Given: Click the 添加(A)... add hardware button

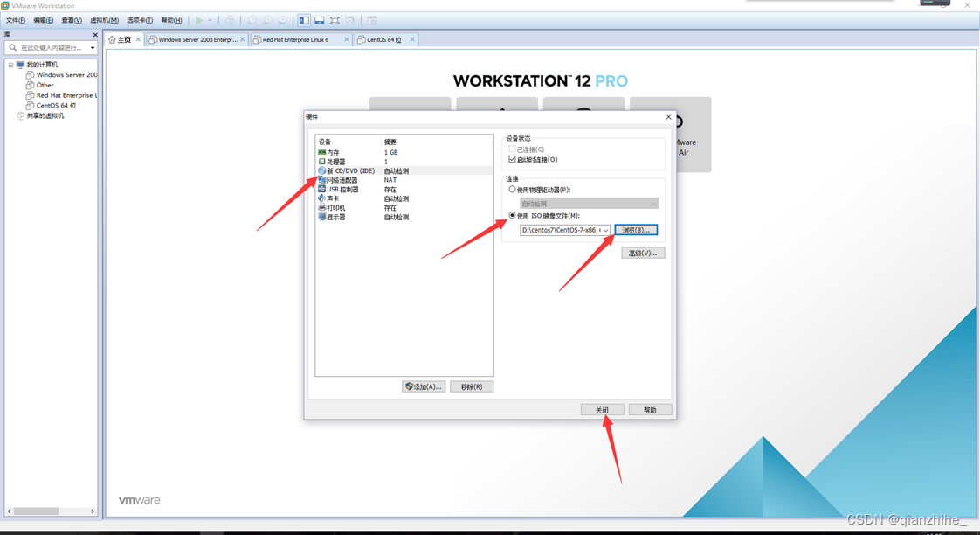Looking at the screenshot, I should [x=424, y=386].
